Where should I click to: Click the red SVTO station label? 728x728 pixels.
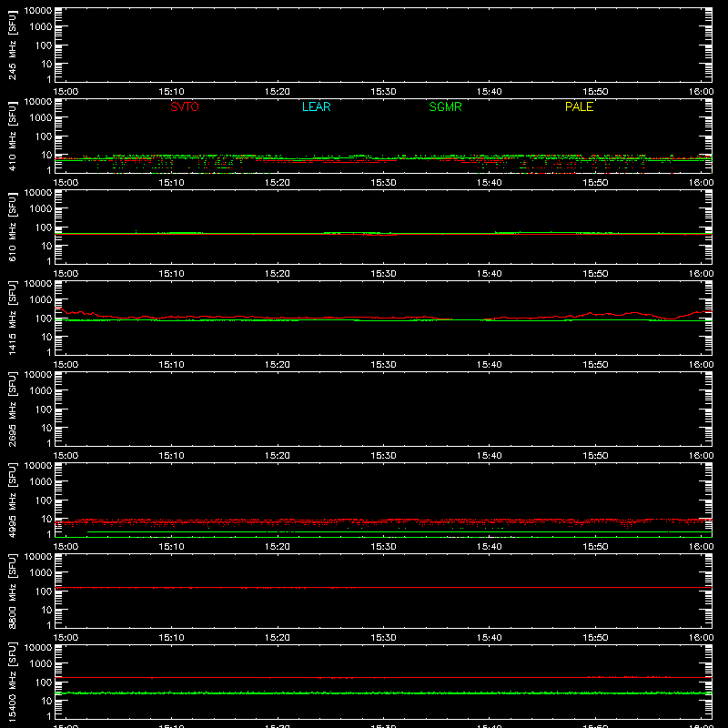coord(185,106)
